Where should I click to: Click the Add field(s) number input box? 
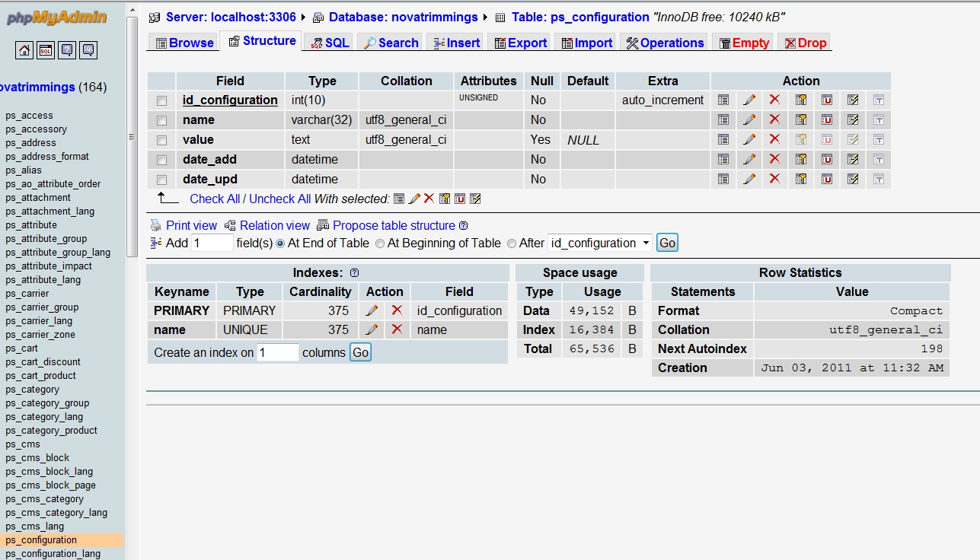pyautogui.click(x=212, y=243)
